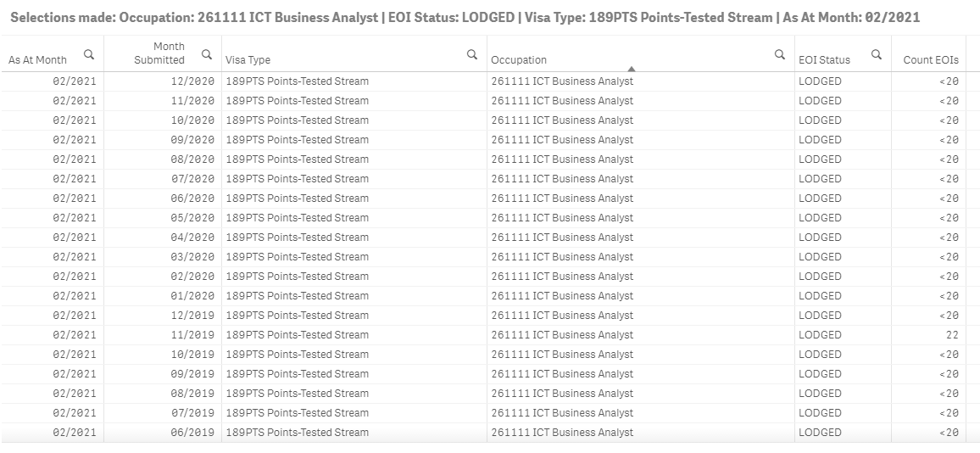Image resolution: width=980 pixels, height=453 pixels.
Task: Click Month Submitted 09/2019 cell
Action: pos(194,374)
